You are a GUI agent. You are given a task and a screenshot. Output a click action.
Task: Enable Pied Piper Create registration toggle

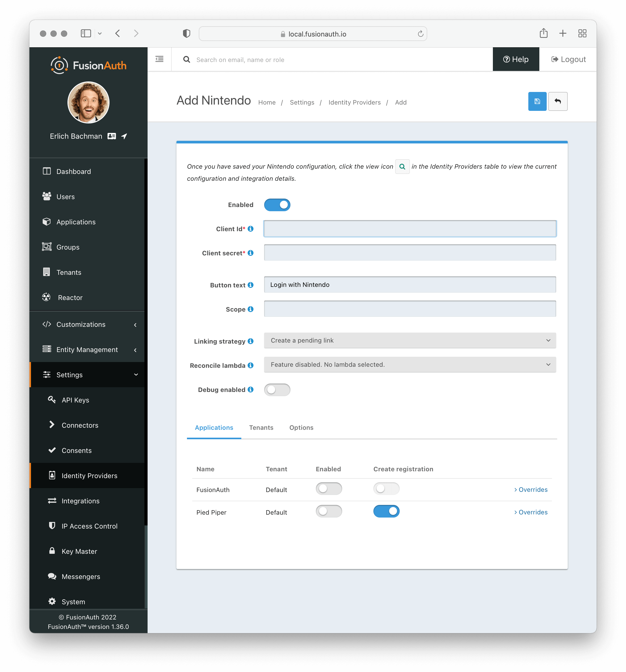[387, 511]
